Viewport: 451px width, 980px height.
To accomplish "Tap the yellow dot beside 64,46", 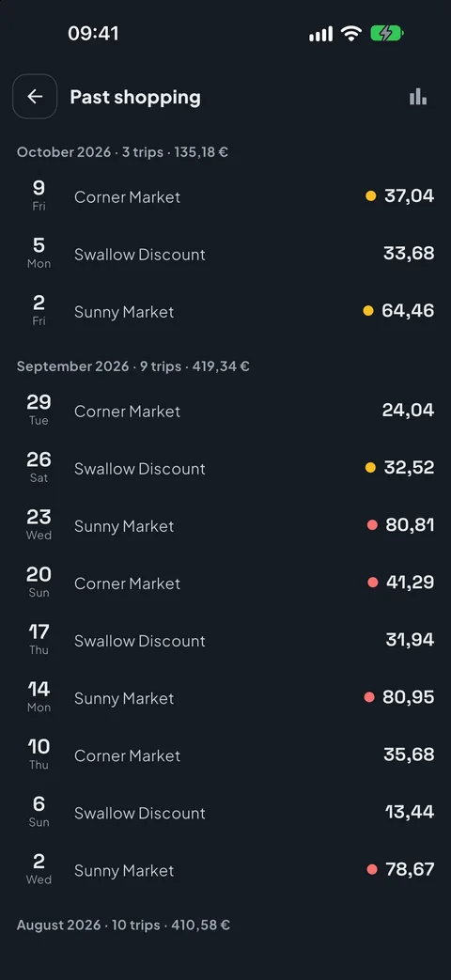I will coord(368,311).
